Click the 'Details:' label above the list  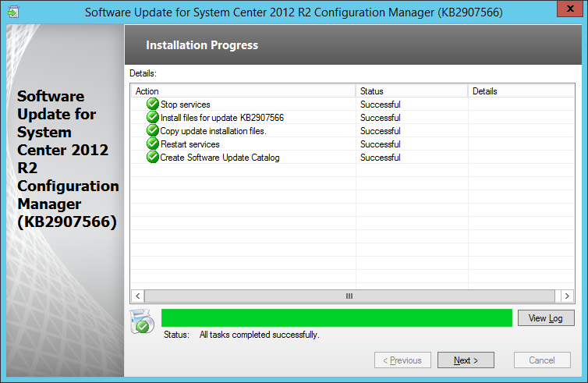[x=143, y=73]
